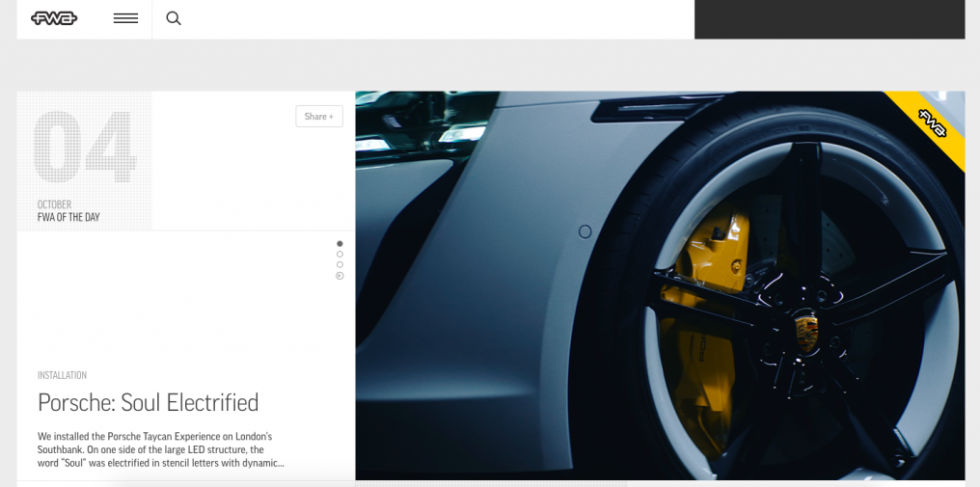This screenshot has height=487, width=980.
Task: Switch to the second slide indicator dot
Action: coord(340,255)
